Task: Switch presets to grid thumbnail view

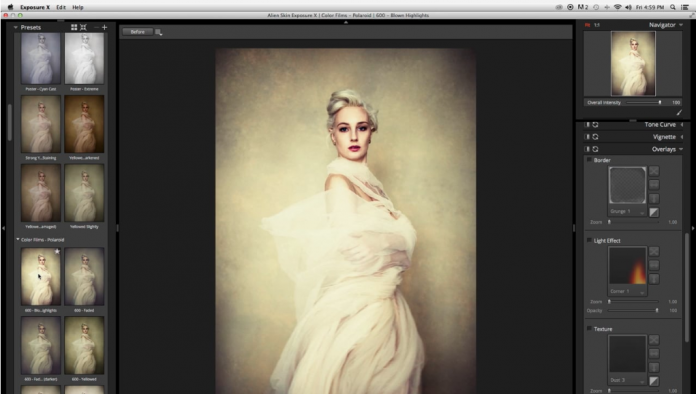Action: point(74,28)
